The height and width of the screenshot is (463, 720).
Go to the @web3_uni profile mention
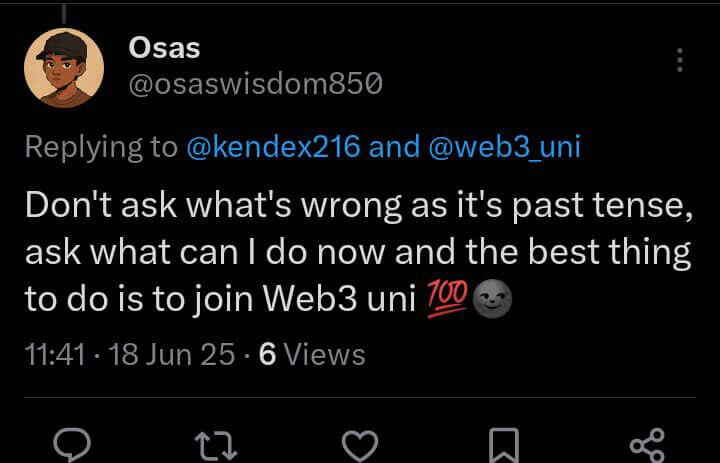tap(504, 148)
